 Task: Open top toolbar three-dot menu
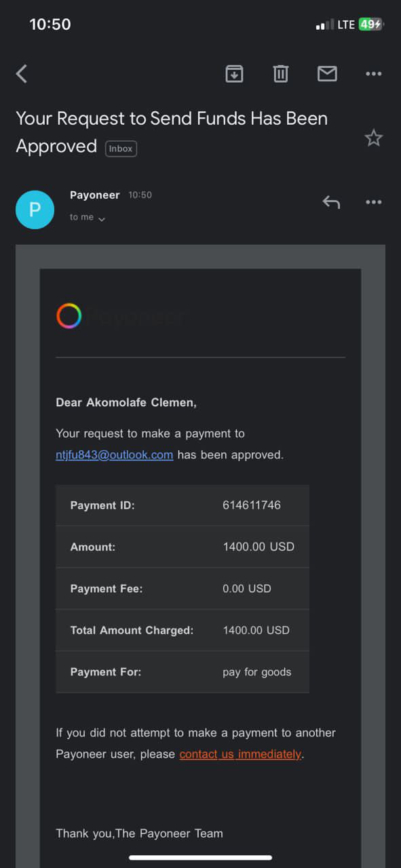pos(374,73)
